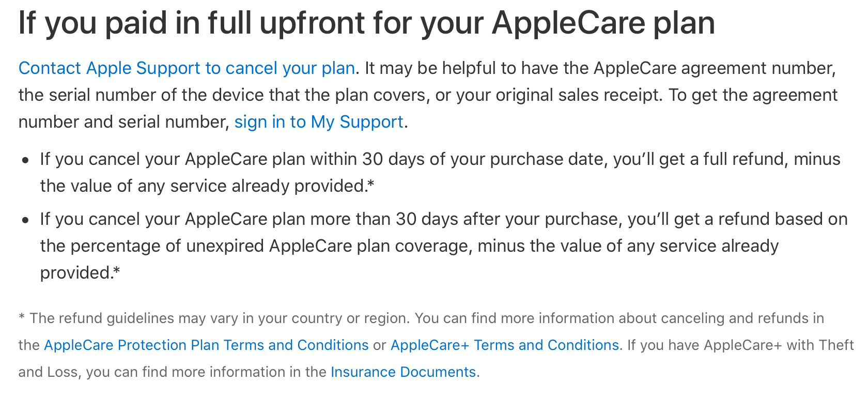This screenshot has height=398, width=868.
Task: Click the footnote asterisk before The refund guidelines
Action: coord(22,317)
